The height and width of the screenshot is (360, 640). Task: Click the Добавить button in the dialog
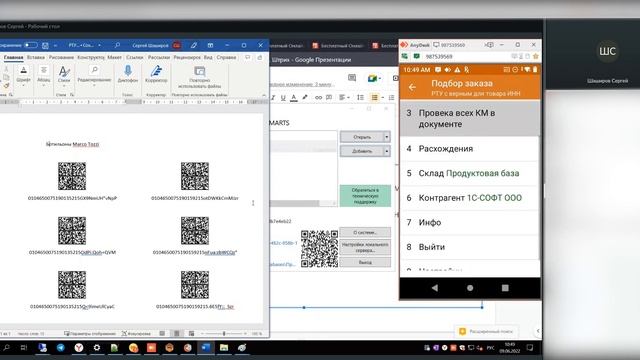(362, 151)
